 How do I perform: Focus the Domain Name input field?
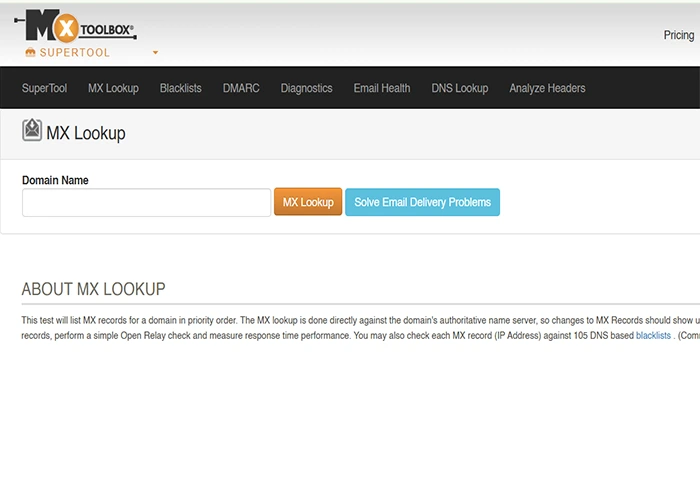coord(146,202)
